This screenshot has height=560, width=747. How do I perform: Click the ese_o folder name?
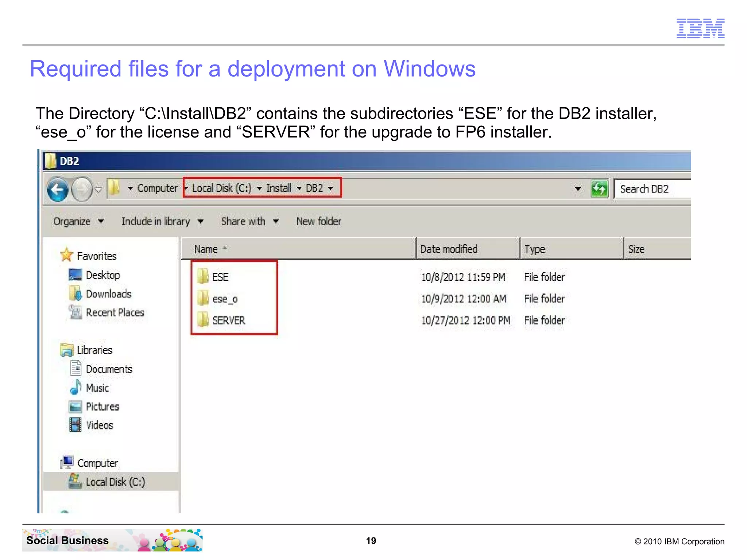coord(225,299)
